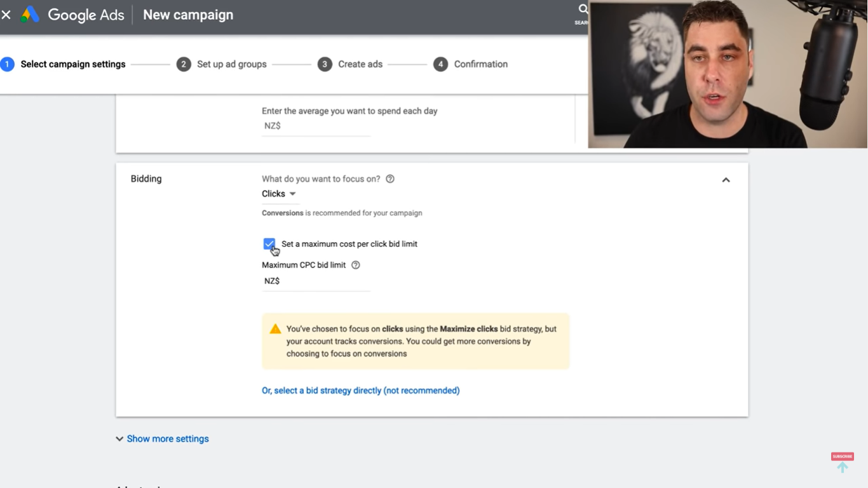Click the Subscribe badge icon
Image resolution: width=868 pixels, height=488 pixels.
coord(842,456)
